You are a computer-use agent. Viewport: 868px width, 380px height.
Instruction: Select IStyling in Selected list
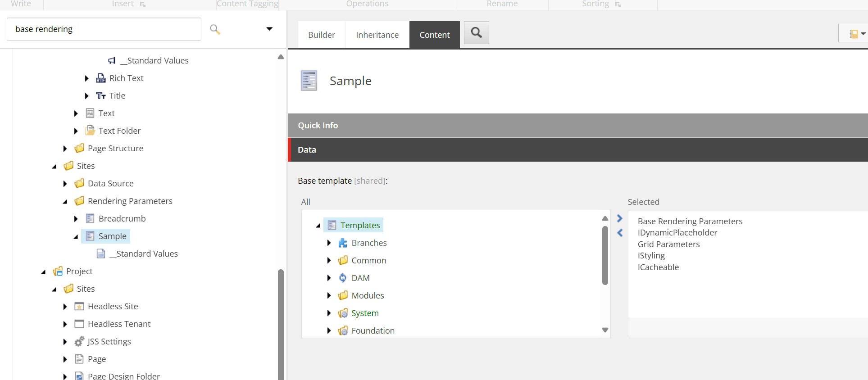click(651, 255)
